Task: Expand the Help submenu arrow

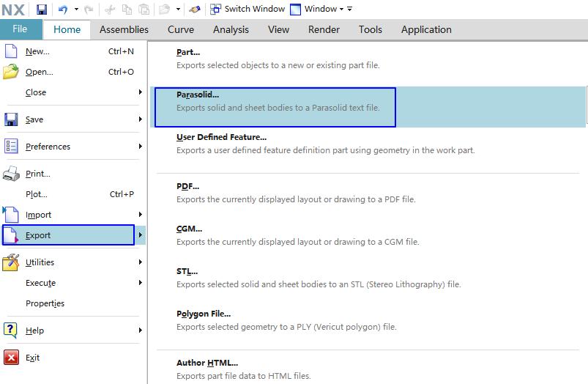Action: pyautogui.click(x=141, y=331)
